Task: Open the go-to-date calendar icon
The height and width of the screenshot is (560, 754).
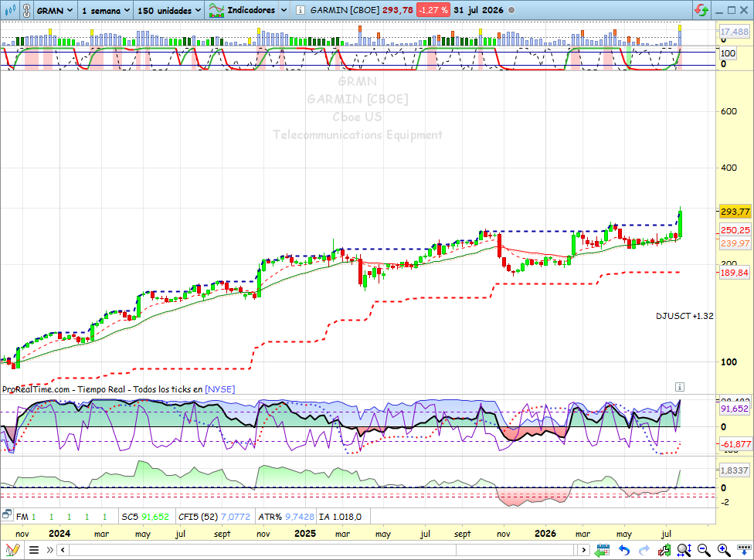Action: point(602,549)
